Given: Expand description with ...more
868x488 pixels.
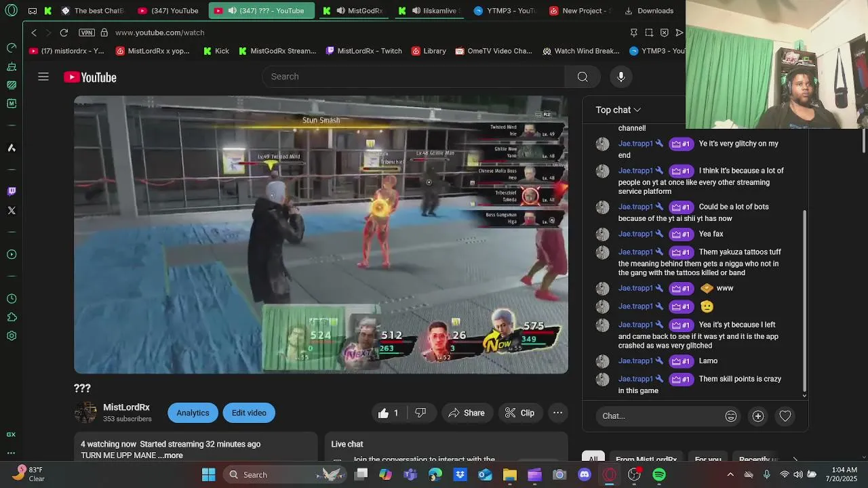Looking at the screenshot, I should (170, 455).
